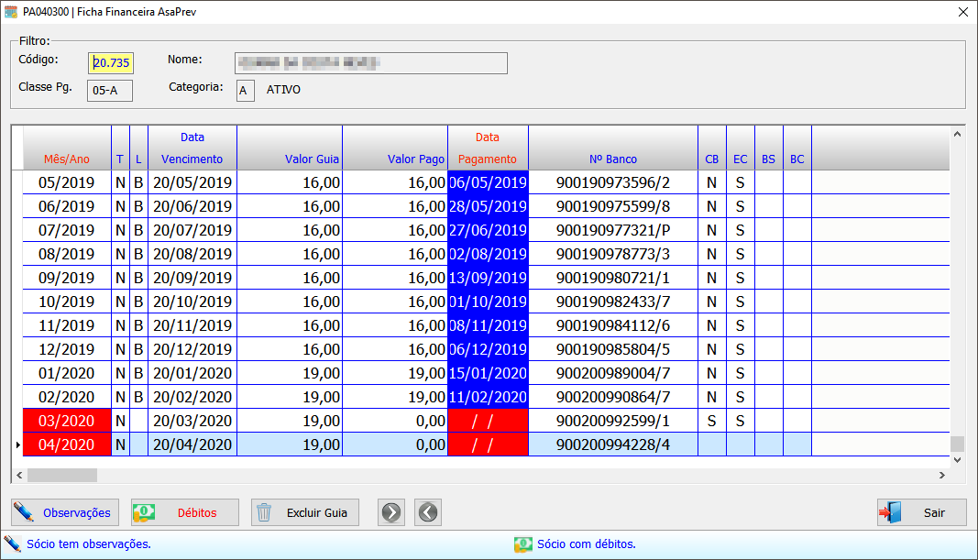Click the Mês/Ano column header

coord(67,159)
